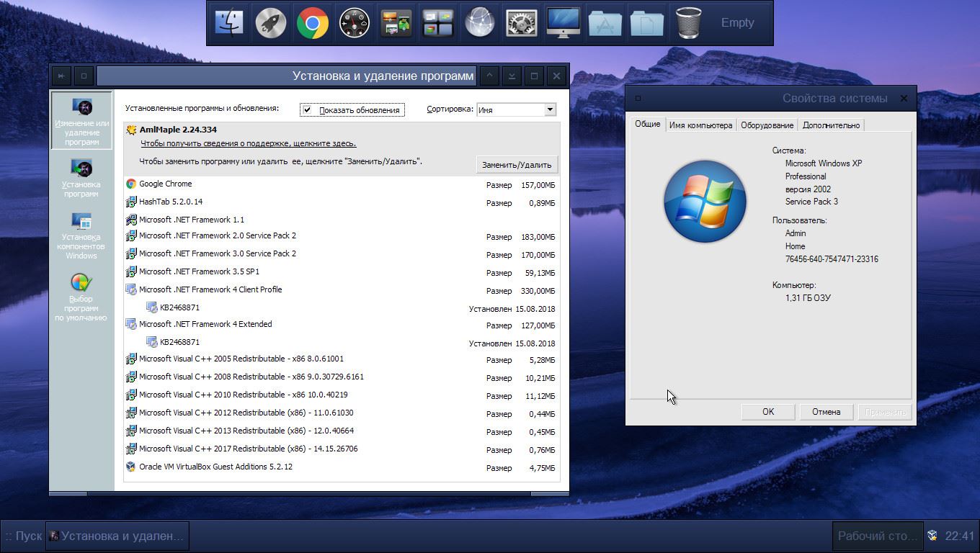This screenshot has width=980, height=553.
Task: Open the Dashboard gauge dock icon
Action: [x=355, y=23]
